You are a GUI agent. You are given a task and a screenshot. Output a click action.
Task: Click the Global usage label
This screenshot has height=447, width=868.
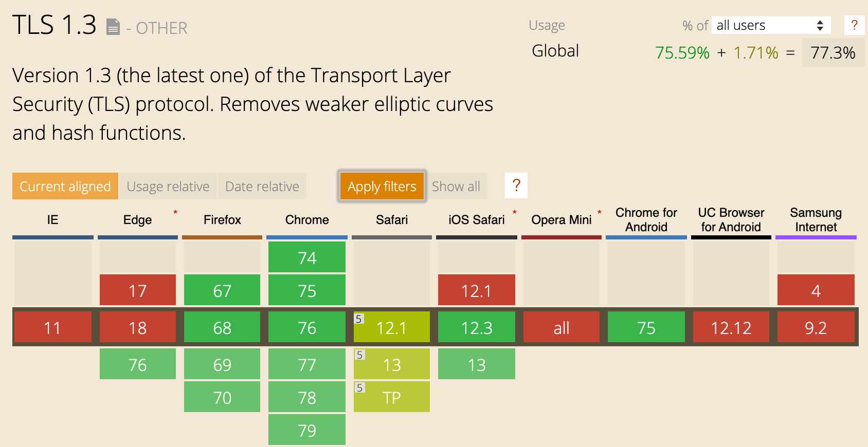pos(555,51)
